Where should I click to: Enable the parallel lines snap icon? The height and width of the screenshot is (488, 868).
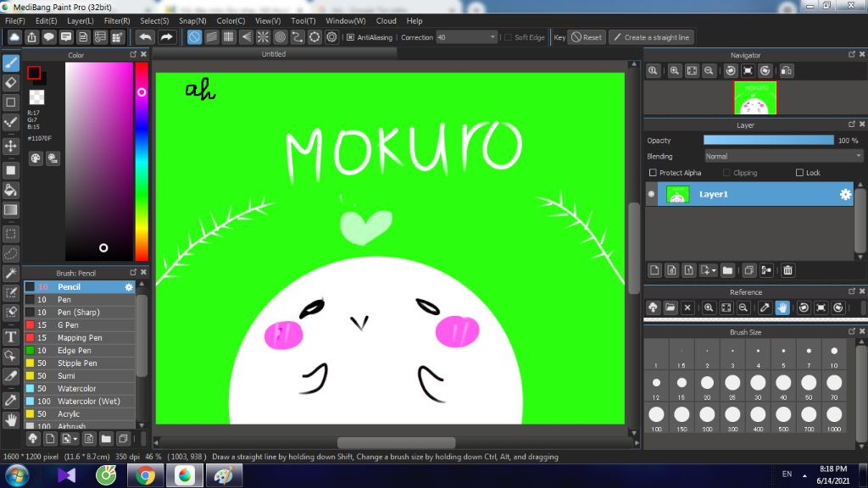(211, 37)
